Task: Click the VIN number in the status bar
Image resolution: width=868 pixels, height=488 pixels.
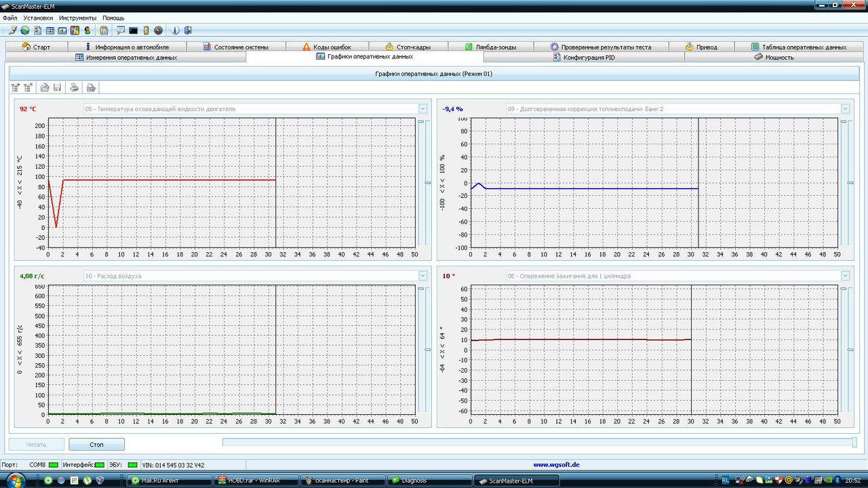Action: [173, 465]
